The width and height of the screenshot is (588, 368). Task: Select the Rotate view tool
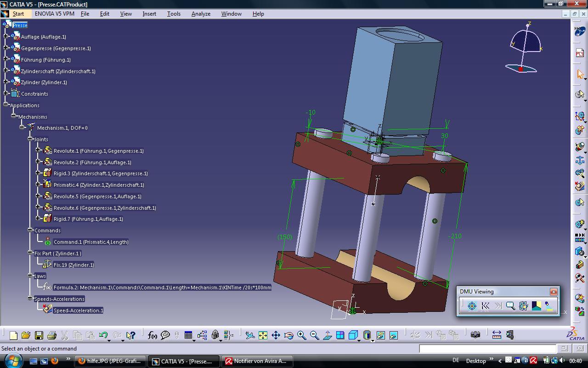[x=288, y=335]
